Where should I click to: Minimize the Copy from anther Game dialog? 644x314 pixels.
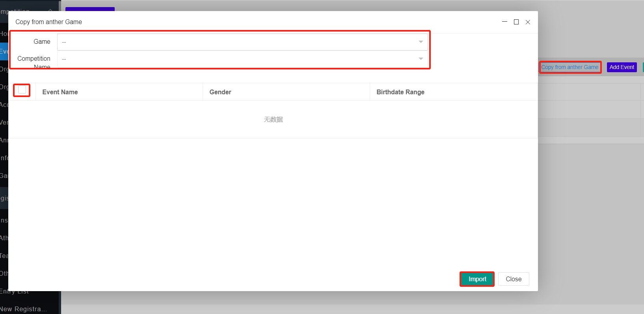point(504,22)
